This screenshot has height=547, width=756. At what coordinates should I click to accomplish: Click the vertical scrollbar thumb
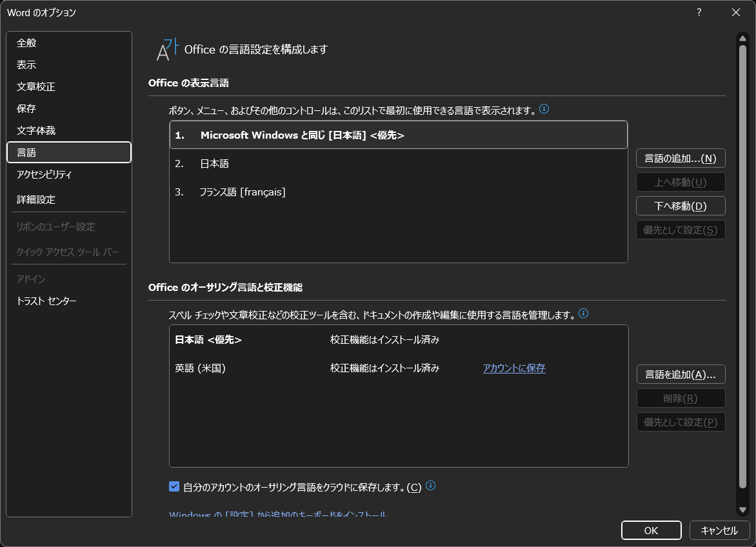(742, 268)
